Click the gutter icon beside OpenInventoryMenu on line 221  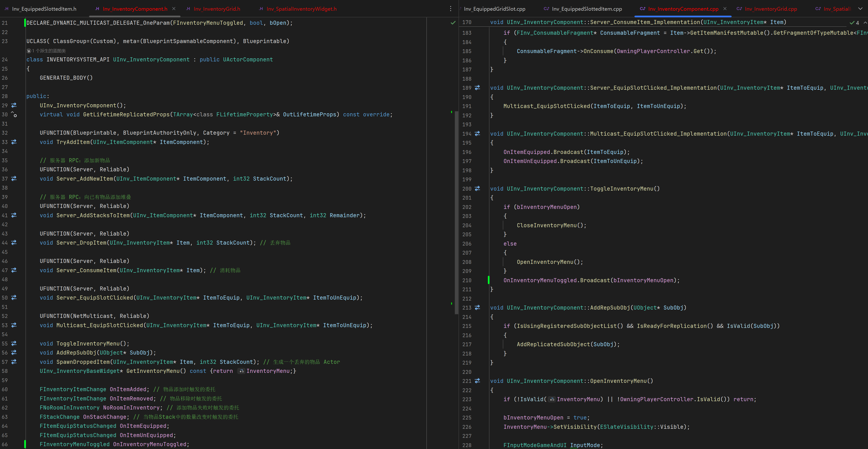[478, 381]
